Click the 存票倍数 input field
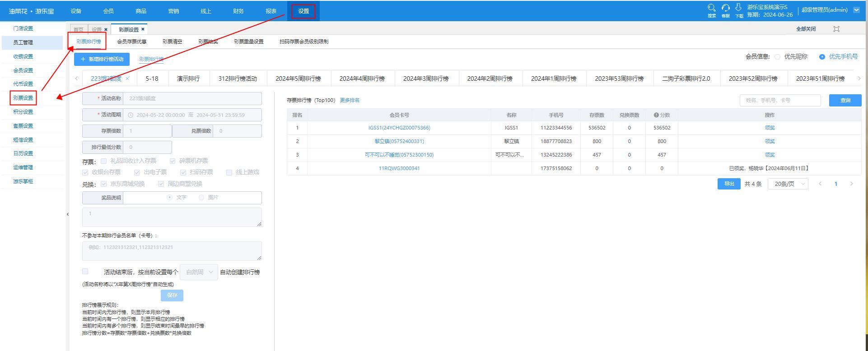Viewport: 868px width, 351px height. pos(147,131)
